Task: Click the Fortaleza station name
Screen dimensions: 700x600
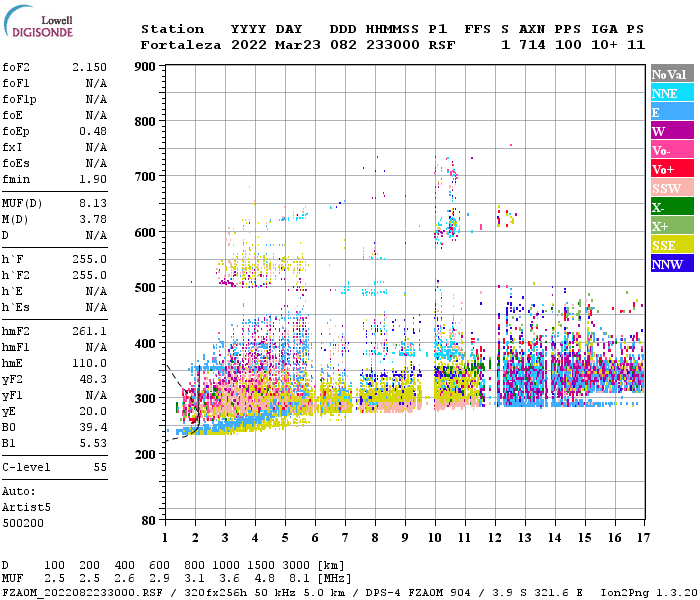Action: (181, 45)
